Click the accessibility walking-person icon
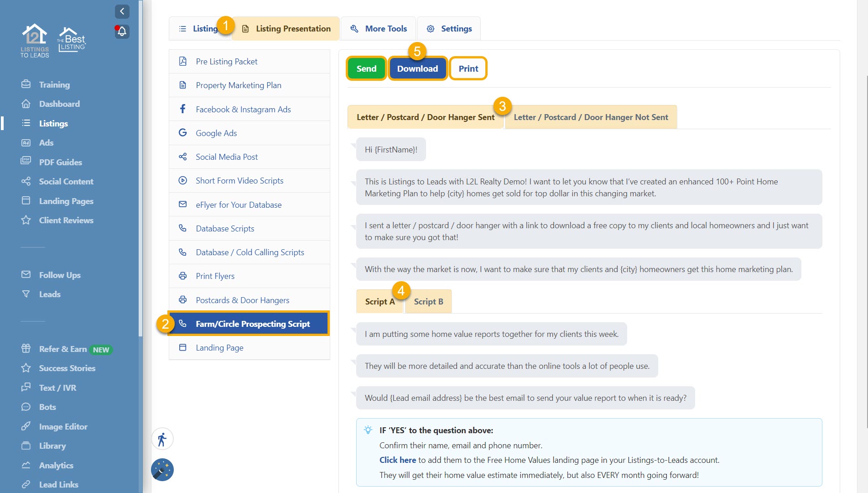Image resolution: width=868 pixels, height=493 pixels. [162, 439]
